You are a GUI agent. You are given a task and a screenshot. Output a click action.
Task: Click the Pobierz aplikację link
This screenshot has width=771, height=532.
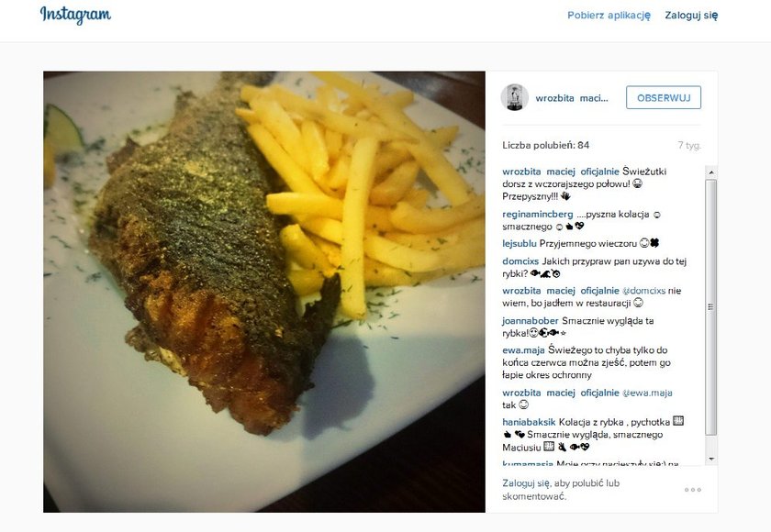tap(609, 16)
